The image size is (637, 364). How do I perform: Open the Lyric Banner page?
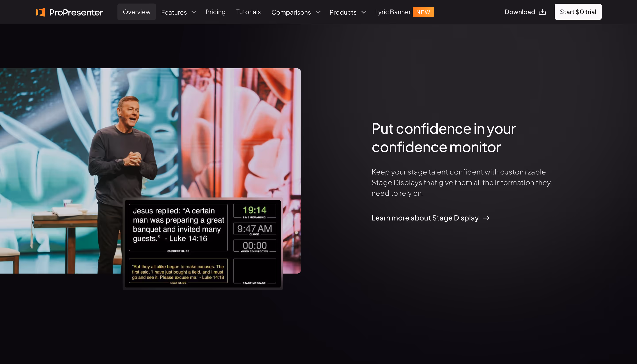click(393, 12)
